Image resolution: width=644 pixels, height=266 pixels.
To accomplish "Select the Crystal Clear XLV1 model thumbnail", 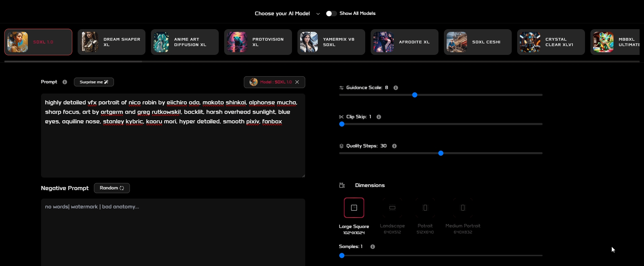I will click(530, 42).
